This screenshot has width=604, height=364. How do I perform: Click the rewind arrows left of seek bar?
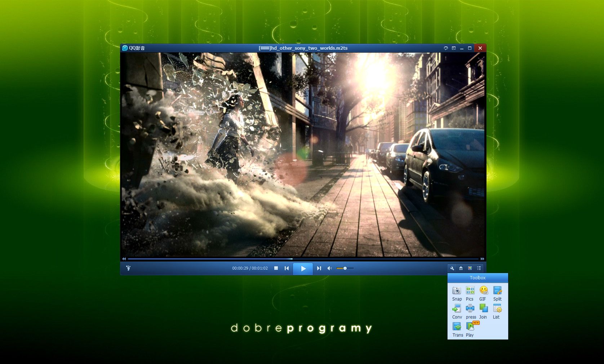pos(124,259)
